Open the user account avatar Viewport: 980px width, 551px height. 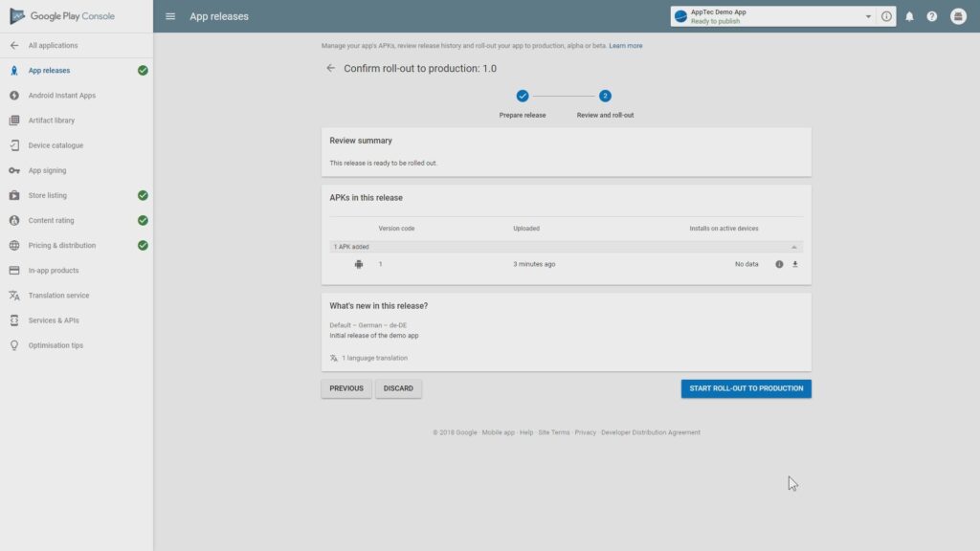pos(958,16)
